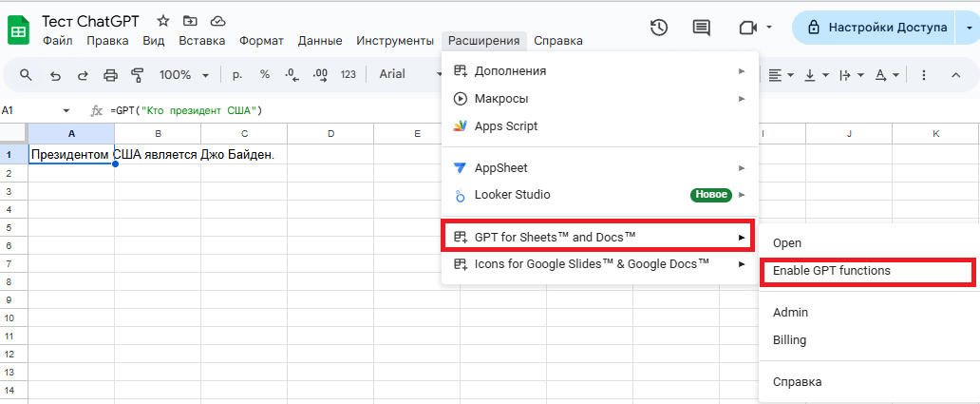This screenshot has width=980, height=404.
Task: Format as currency р.
Action: [237, 74]
